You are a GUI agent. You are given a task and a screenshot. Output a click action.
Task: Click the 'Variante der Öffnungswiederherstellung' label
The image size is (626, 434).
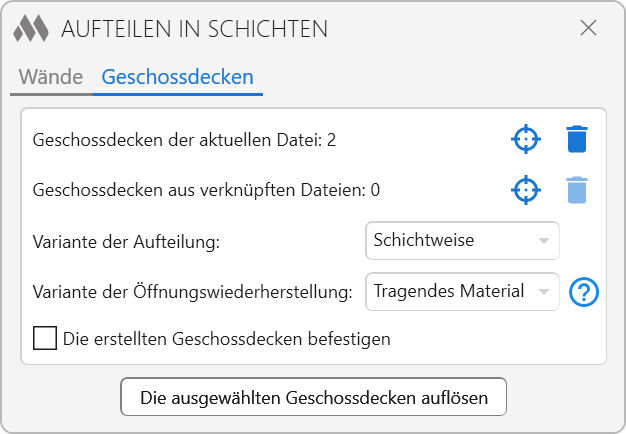click(193, 292)
